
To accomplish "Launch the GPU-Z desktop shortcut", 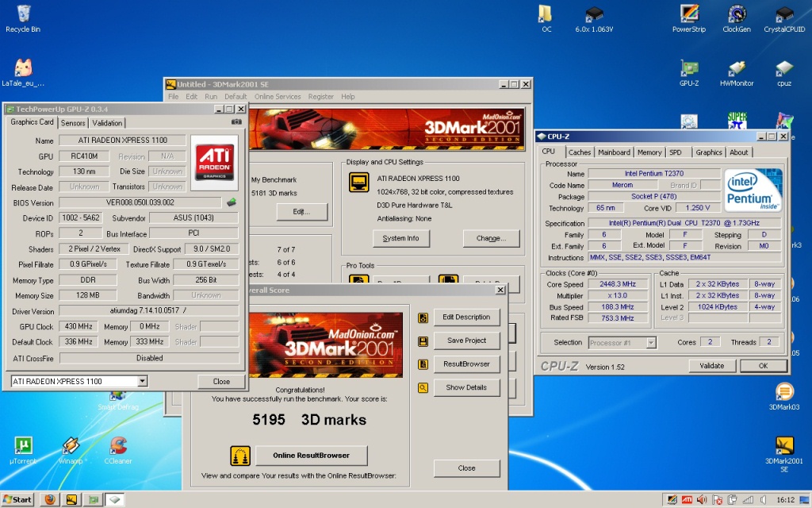I will (689, 72).
